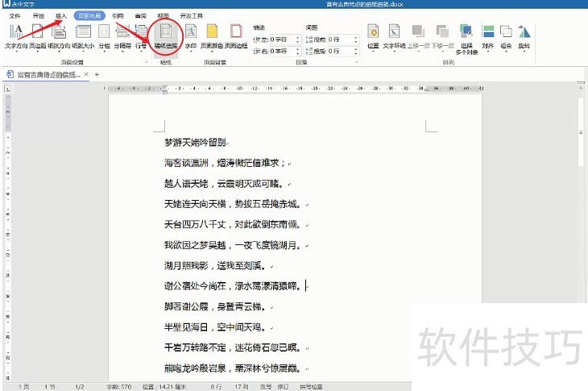Viewport: 588px width, 391px height.
Task: Click the 下移一层 send backward icon
Action: (x=442, y=31)
